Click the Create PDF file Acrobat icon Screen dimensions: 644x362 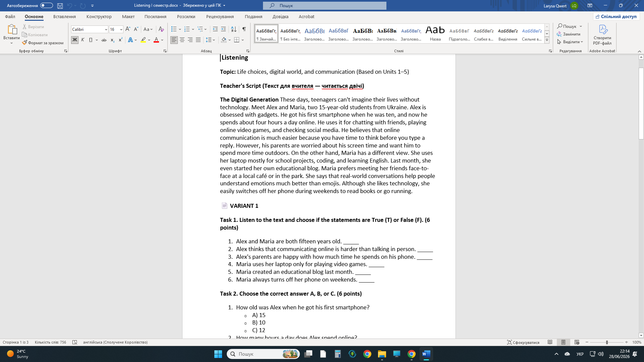pos(602,35)
